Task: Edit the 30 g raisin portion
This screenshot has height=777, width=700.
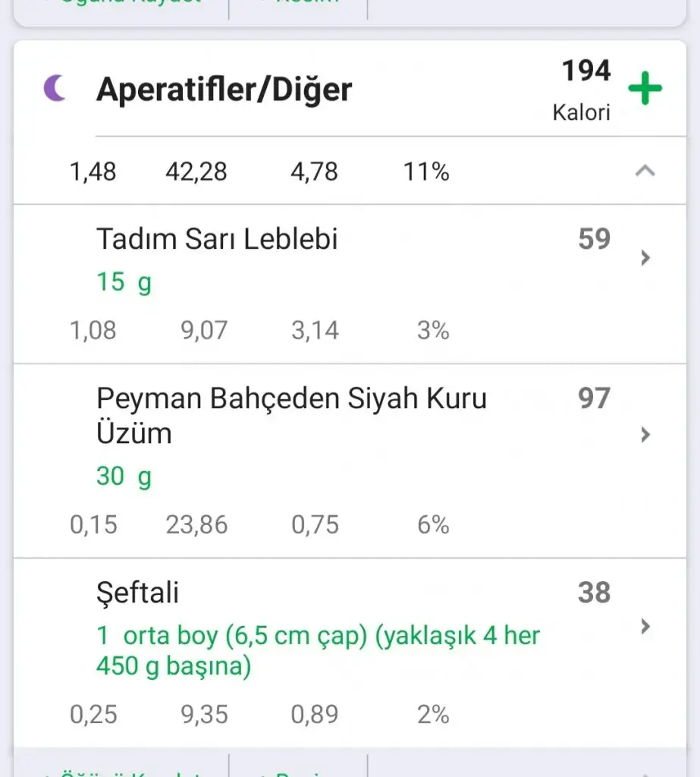Action: pyautogui.click(x=124, y=477)
